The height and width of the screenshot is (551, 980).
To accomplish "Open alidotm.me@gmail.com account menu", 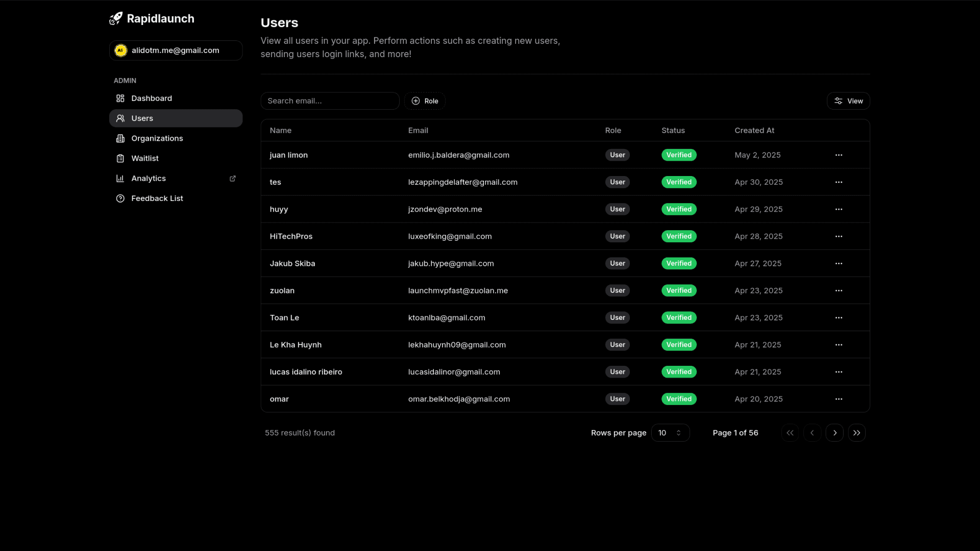I will (176, 51).
